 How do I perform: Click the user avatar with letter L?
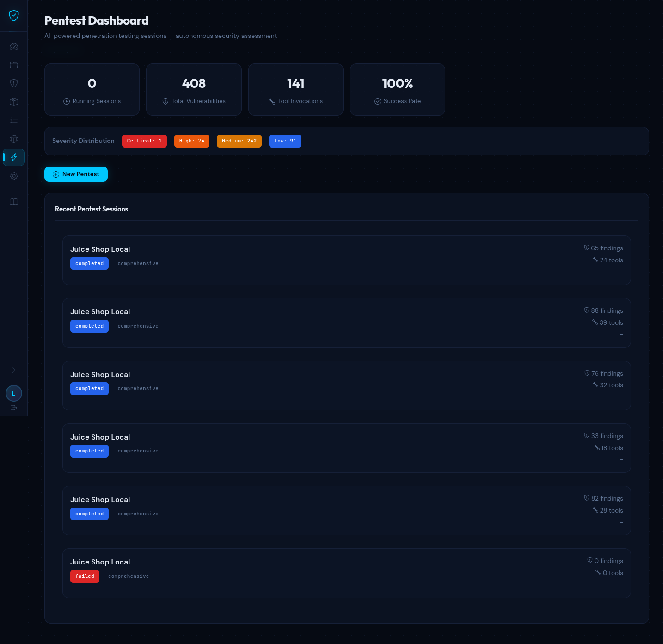pyautogui.click(x=14, y=393)
